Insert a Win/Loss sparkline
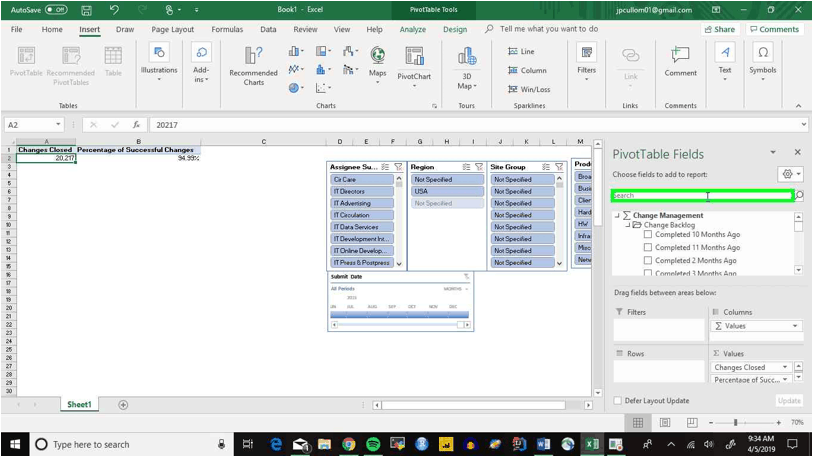Screen dimensions: 813x457 point(529,89)
